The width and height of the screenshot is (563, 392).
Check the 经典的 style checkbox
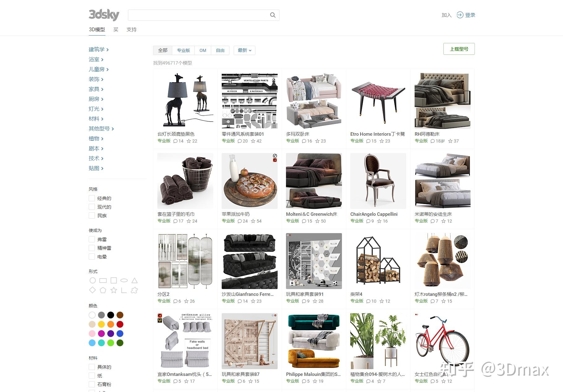(x=92, y=198)
